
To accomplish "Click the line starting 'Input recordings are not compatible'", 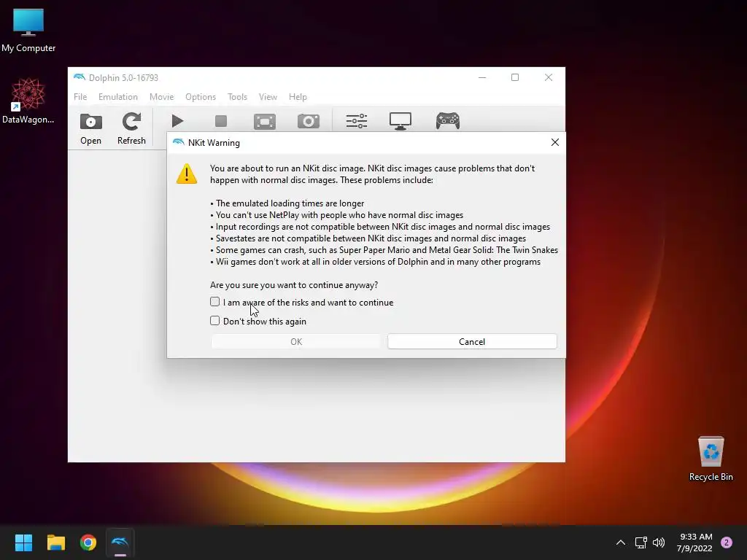I will tap(380, 227).
